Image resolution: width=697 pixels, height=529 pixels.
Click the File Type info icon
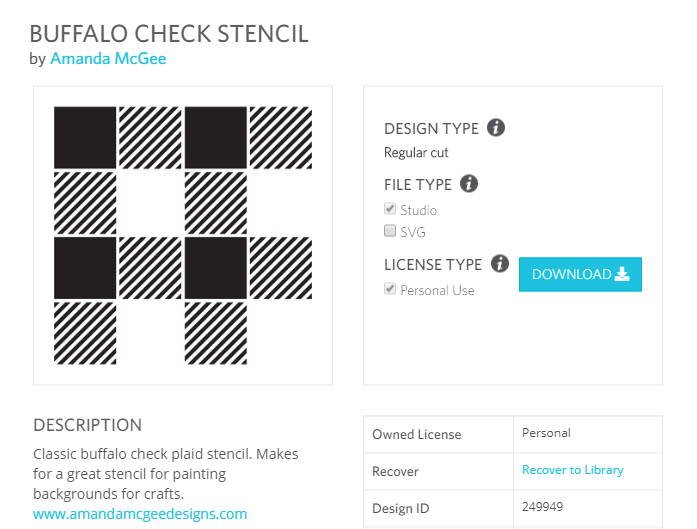[x=469, y=184]
